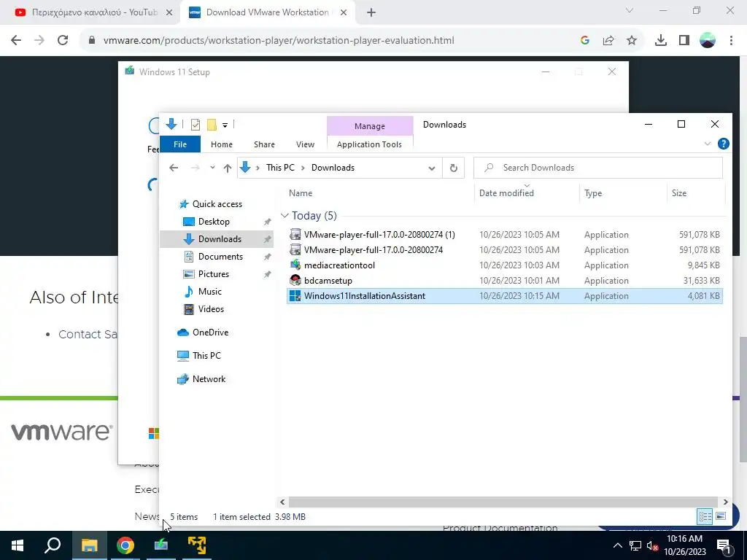
Task: Click Google Chrome taskbar icon
Action: [125, 545]
